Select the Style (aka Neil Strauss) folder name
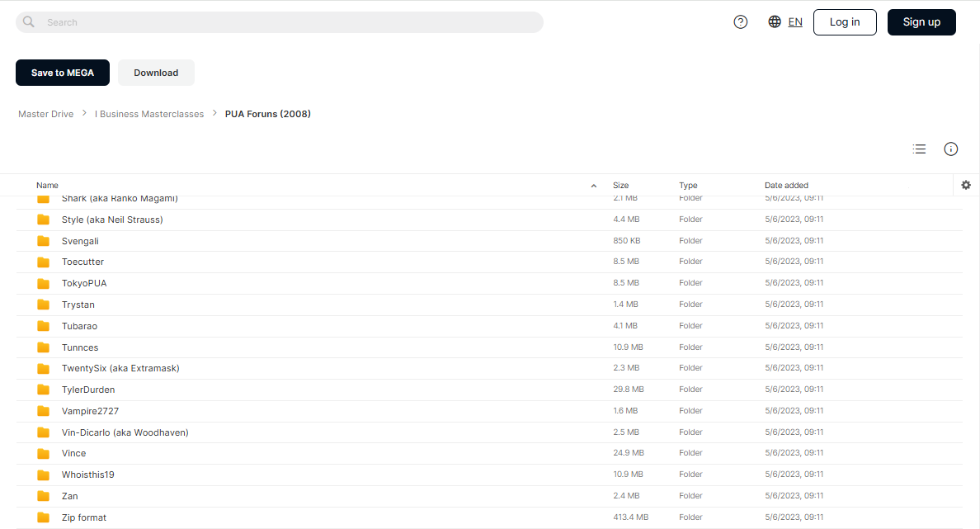The width and height of the screenshot is (980, 529). click(x=112, y=220)
